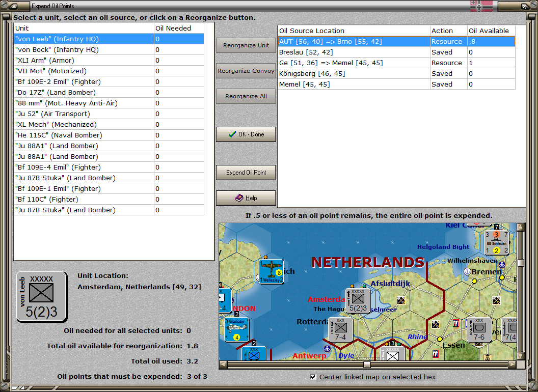Click the Oil Source Location column header

click(354, 31)
